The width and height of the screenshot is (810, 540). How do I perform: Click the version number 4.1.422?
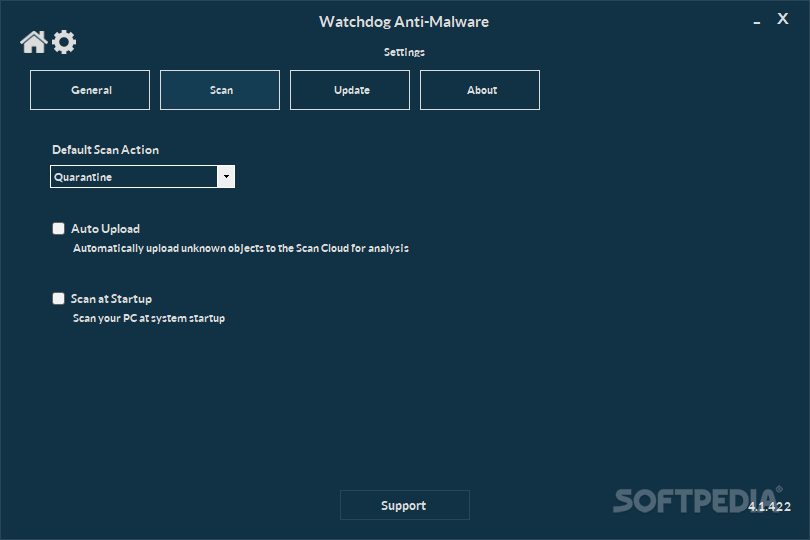[x=770, y=506]
